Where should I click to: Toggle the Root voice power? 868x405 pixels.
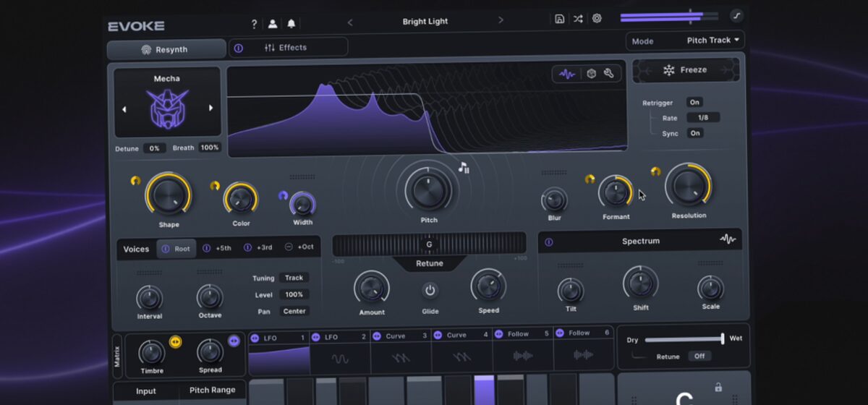(166, 249)
